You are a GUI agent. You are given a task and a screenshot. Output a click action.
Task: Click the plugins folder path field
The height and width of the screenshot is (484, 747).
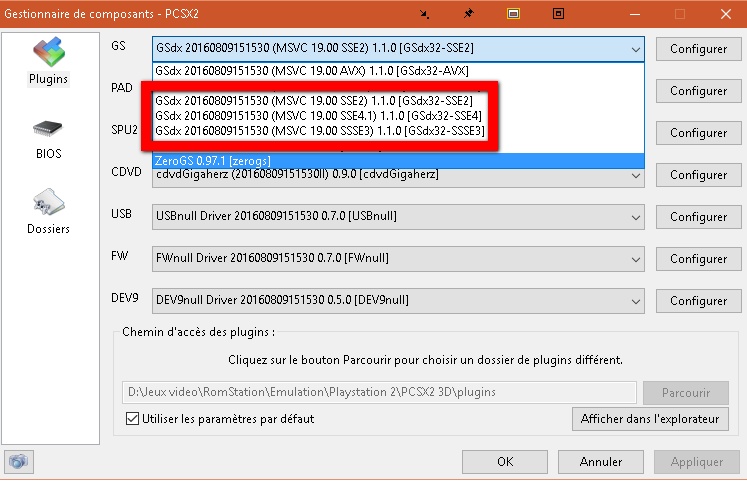point(379,392)
